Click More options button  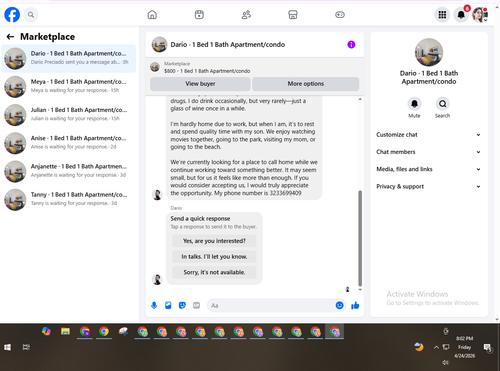pyautogui.click(x=306, y=84)
